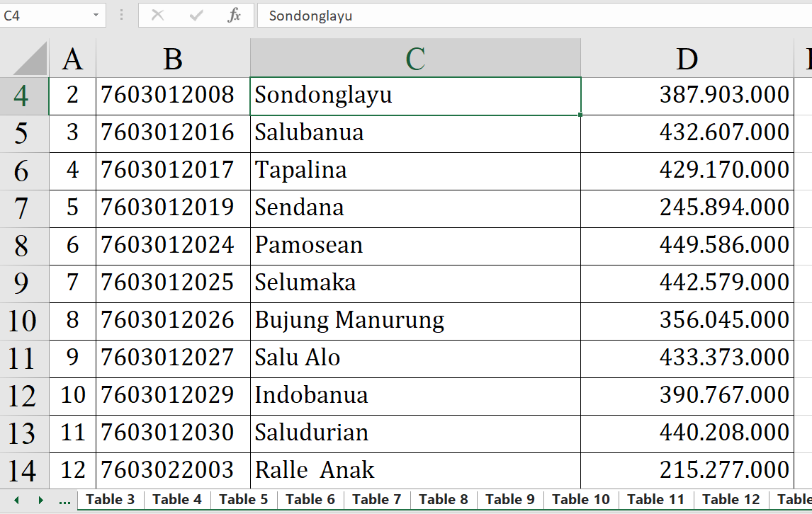
Task: Click the Cancel entry X icon
Action: point(158,16)
